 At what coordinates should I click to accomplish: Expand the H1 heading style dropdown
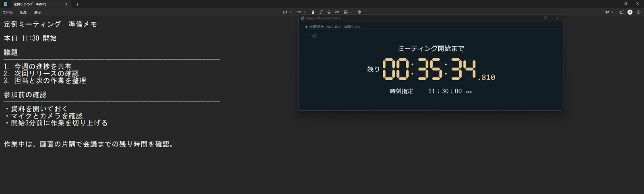tap(287, 13)
